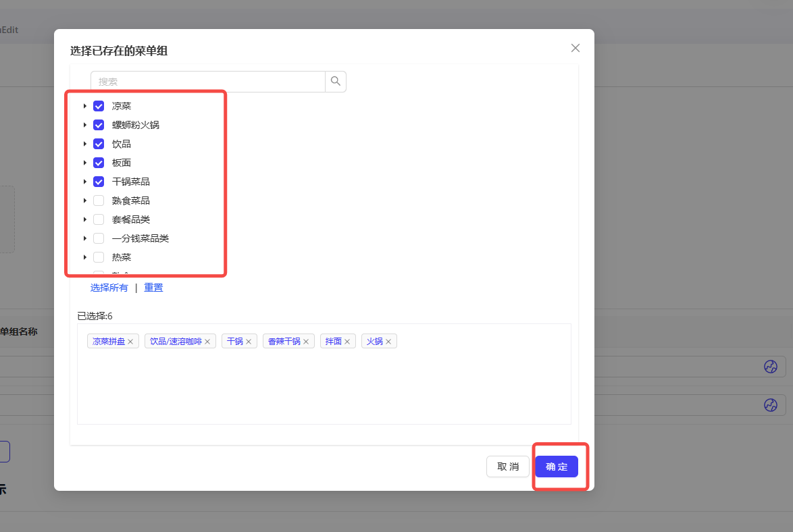Image resolution: width=793 pixels, height=532 pixels.
Task: Remove the 干锅 tag
Action: click(249, 342)
